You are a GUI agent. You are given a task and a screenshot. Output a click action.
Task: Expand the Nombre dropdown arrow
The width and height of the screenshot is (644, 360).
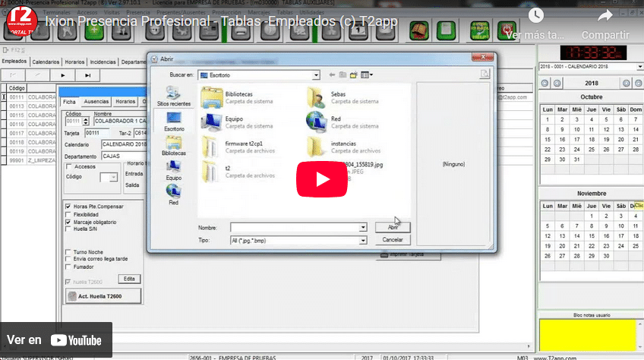pos(363,227)
